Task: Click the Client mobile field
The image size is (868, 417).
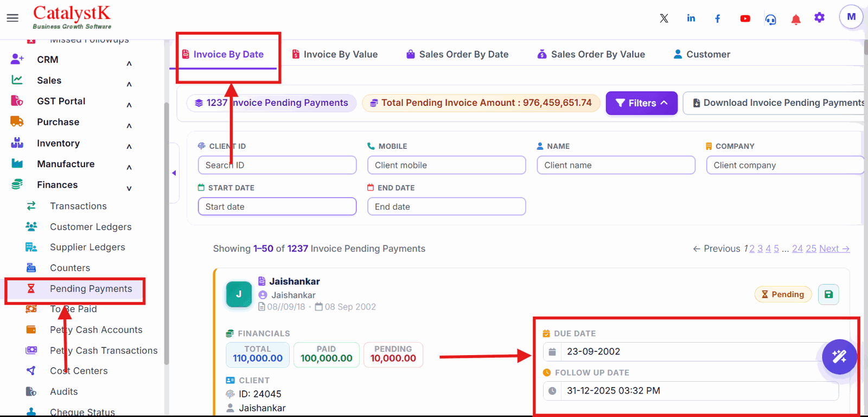Action: click(x=446, y=165)
